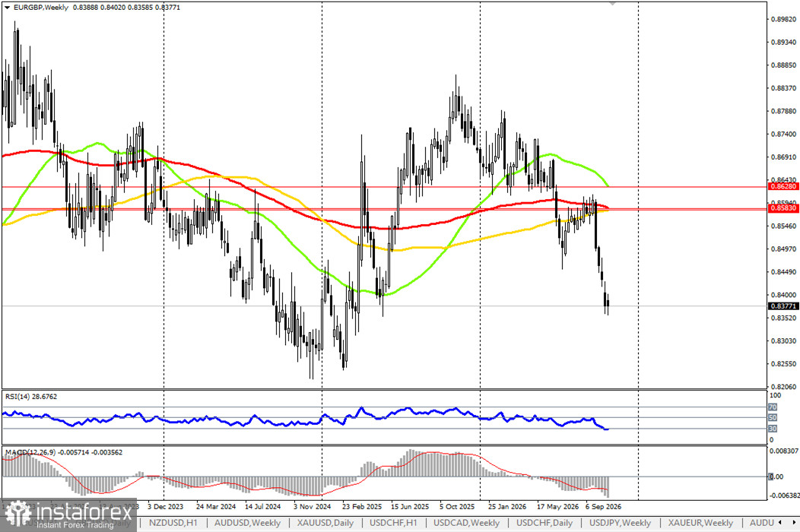Click the 24 Mar 2024 date label

tap(216, 506)
